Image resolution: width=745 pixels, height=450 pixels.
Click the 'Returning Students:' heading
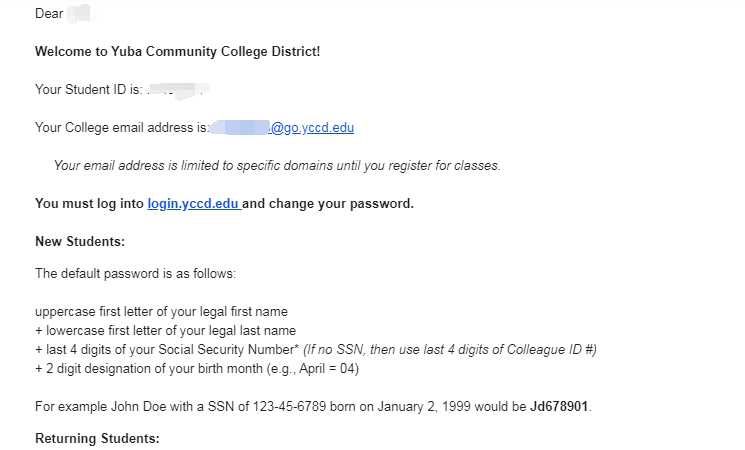coord(97,438)
